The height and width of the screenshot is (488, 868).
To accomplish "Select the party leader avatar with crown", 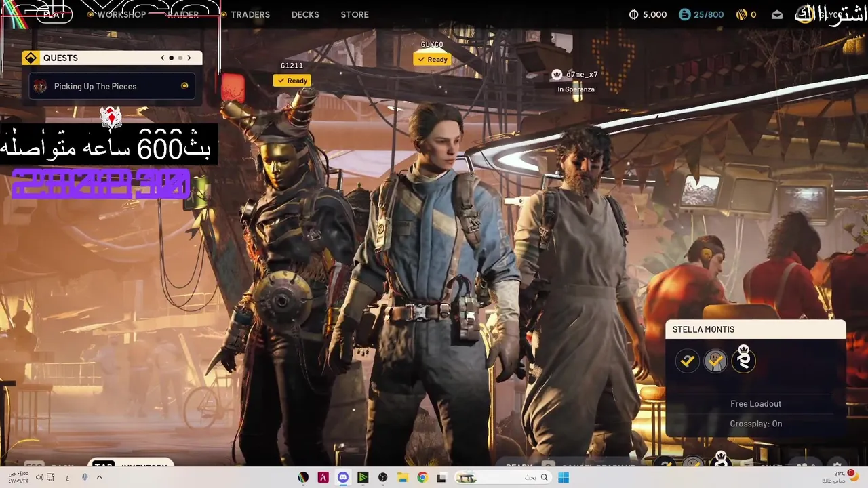I will click(743, 360).
